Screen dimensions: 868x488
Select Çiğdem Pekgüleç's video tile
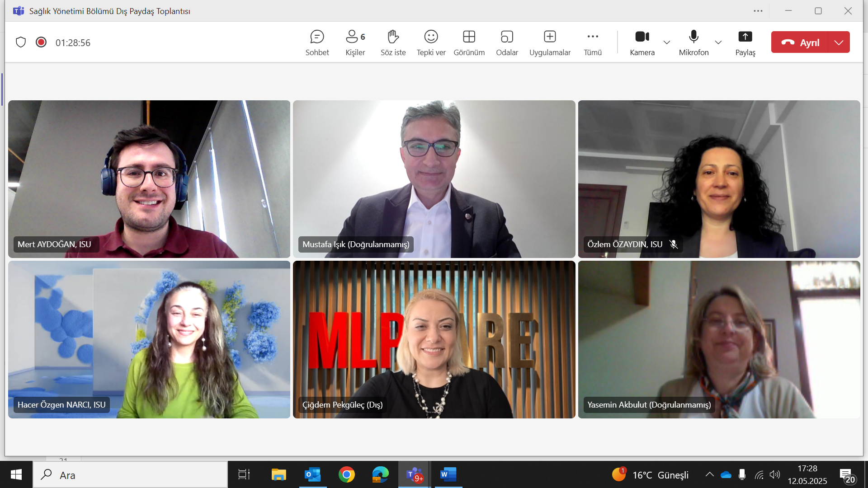point(434,339)
